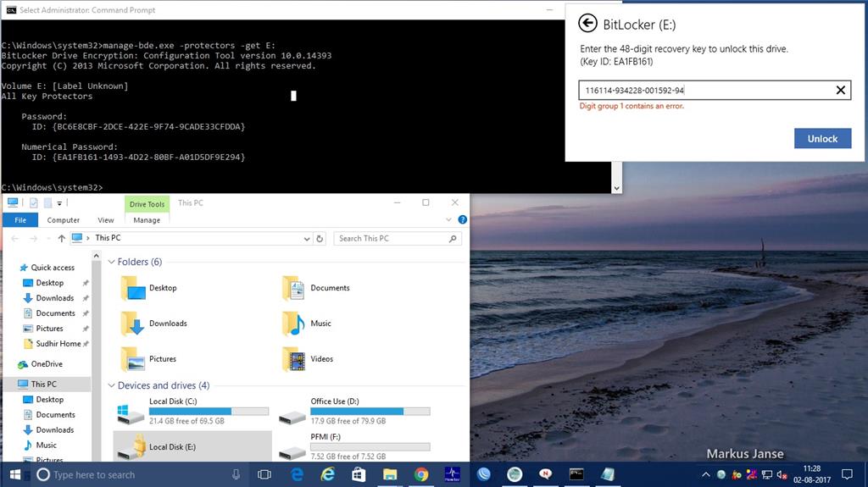Click the magnifier icon in Explorer search
This screenshot has height=487, width=868.
point(453,239)
